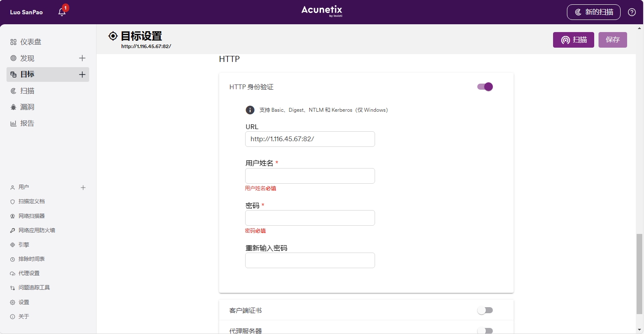Click the 引擎 engine icon
Viewport: 644px width, 334px height.
13,245
